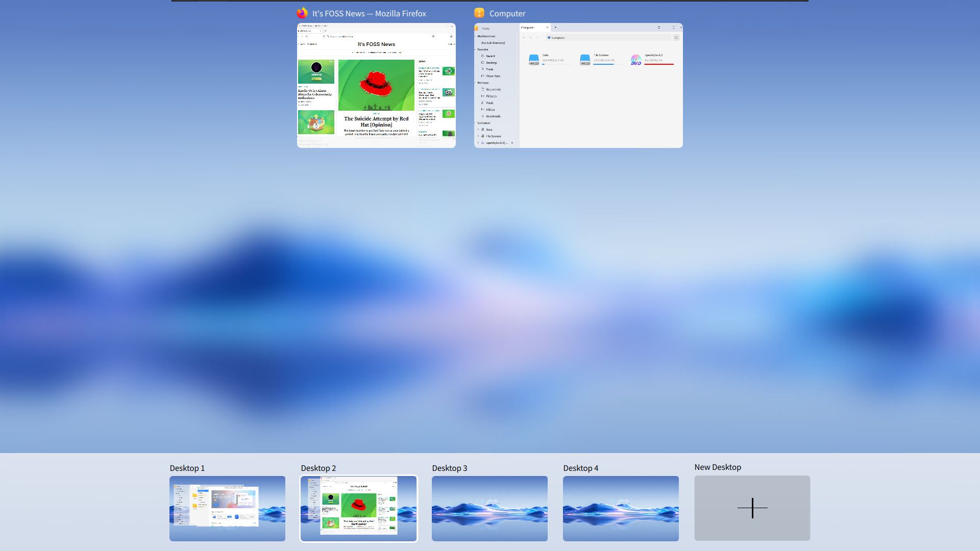Open a new tab with the plus button
The image size is (980, 551).
click(555, 28)
